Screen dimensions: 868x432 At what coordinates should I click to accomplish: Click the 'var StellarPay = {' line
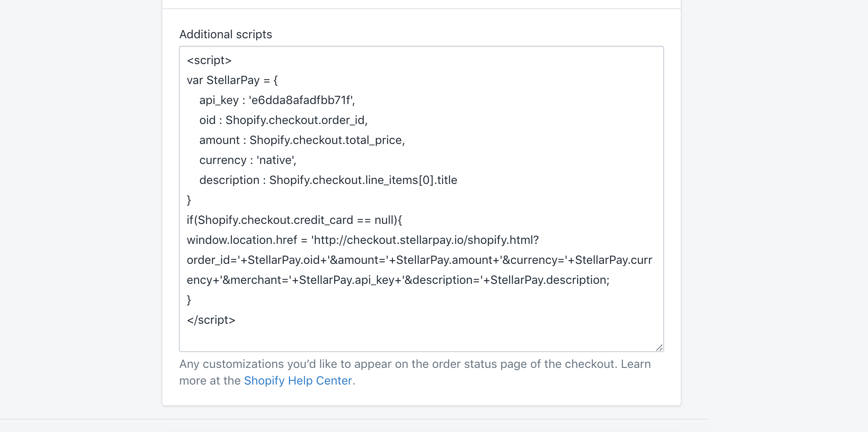pyautogui.click(x=232, y=80)
